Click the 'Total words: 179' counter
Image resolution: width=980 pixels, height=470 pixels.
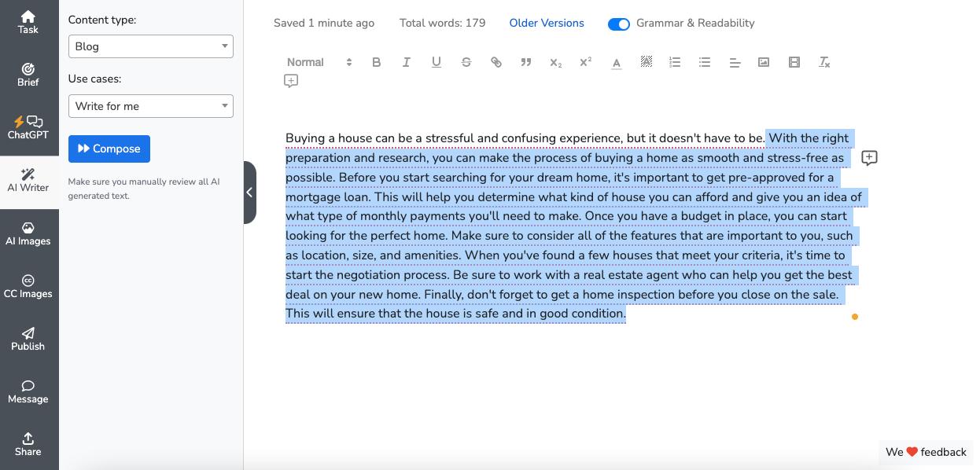[x=443, y=24]
